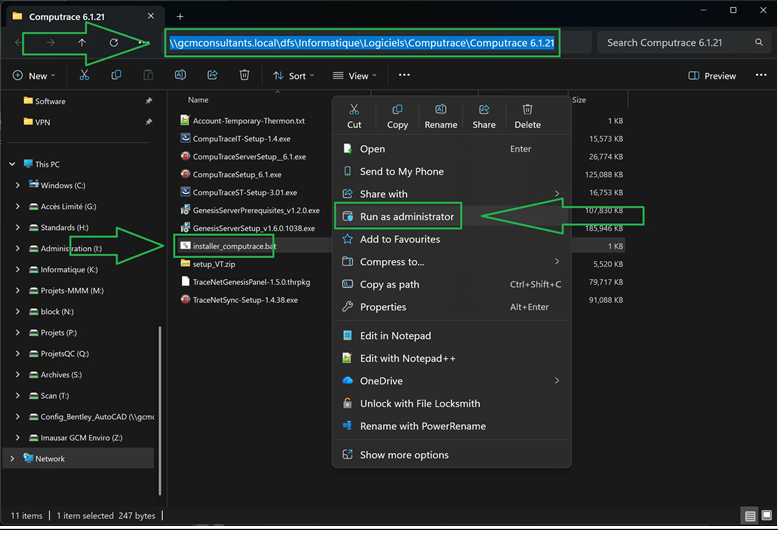Viewport: 782px width, 533px height.
Task: Click the Back navigation arrow
Action: pos(18,43)
